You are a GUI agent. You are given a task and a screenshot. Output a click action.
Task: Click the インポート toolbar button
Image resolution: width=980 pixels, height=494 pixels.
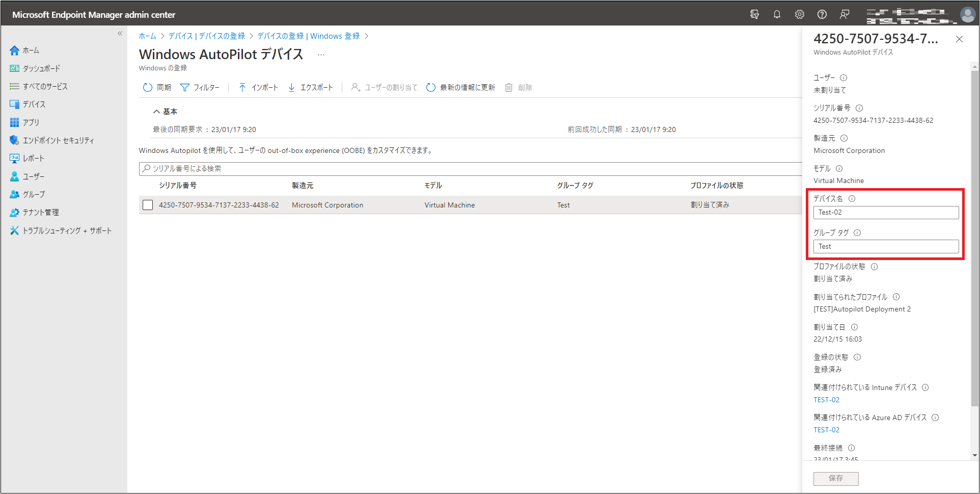click(x=258, y=88)
